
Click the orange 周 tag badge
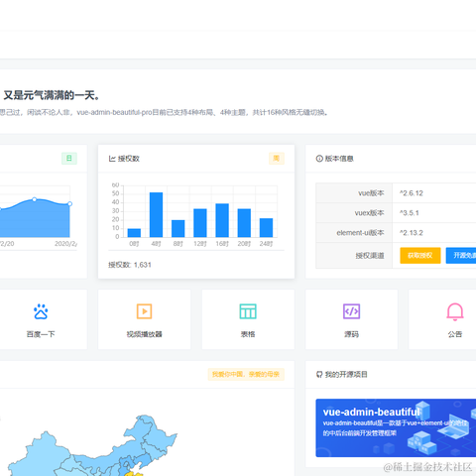[277, 159]
